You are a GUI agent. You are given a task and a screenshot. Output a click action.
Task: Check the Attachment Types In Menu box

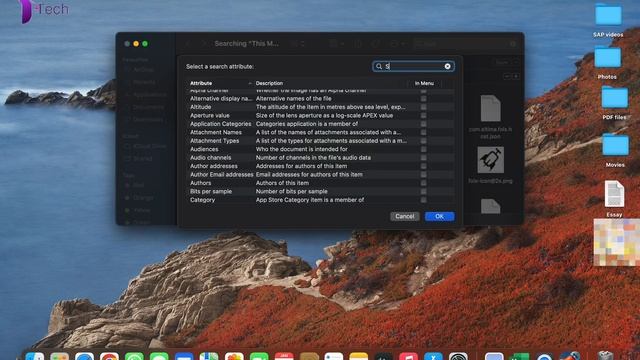pyautogui.click(x=424, y=141)
